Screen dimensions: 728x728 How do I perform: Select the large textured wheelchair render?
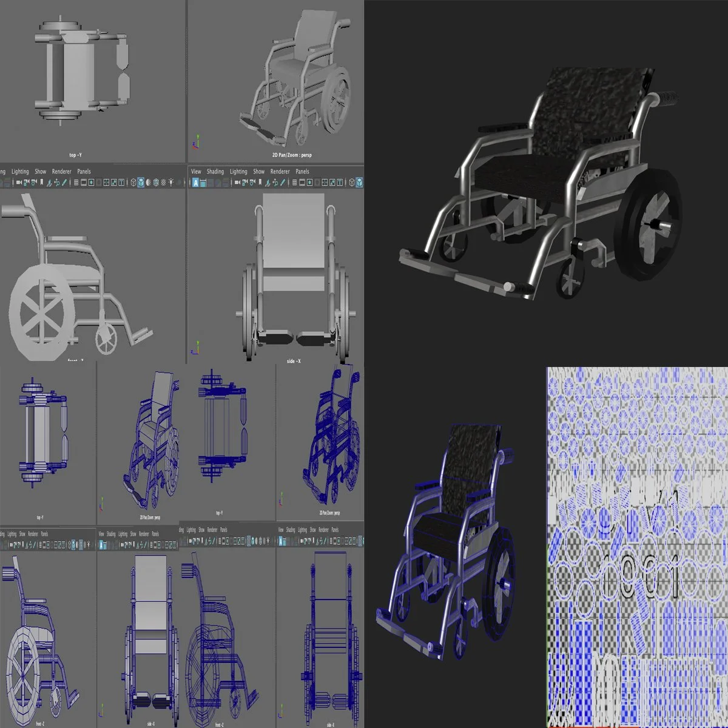[540, 182]
